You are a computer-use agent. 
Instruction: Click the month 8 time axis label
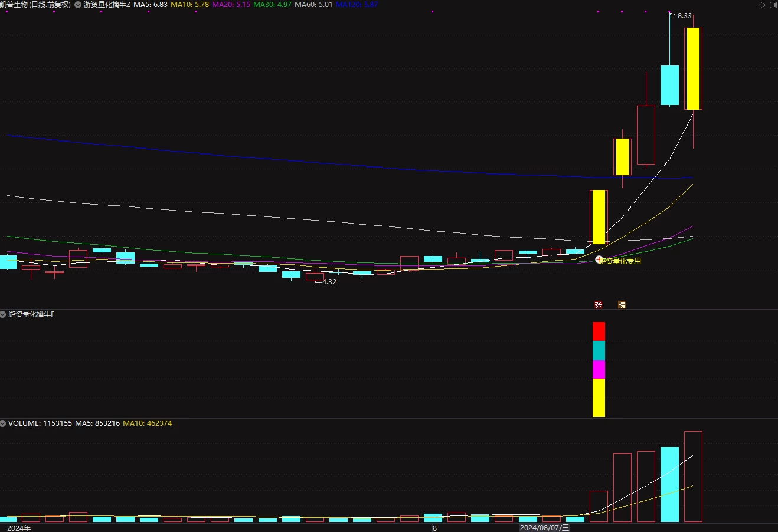434,528
